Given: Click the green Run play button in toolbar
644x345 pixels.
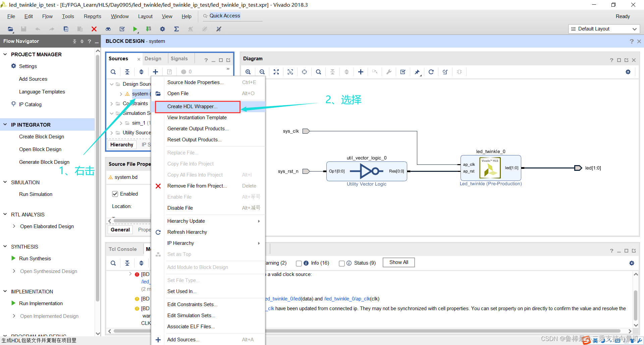Looking at the screenshot, I should tap(135, 29).
